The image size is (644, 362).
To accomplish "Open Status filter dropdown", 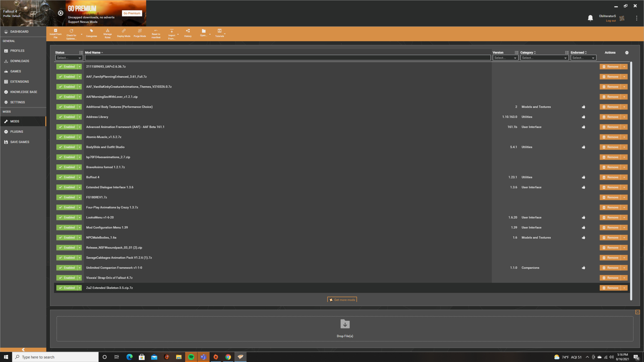I will coord(69,58).
